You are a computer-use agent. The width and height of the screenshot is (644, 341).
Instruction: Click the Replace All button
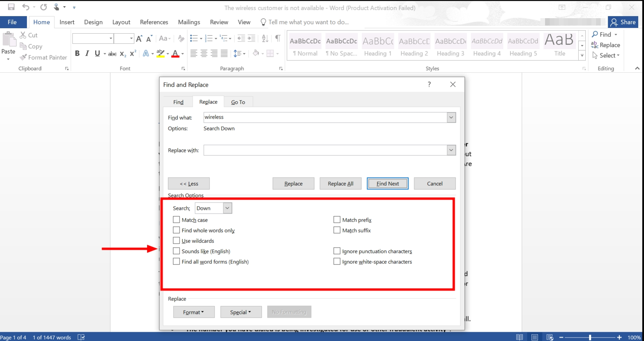(341, 184)
